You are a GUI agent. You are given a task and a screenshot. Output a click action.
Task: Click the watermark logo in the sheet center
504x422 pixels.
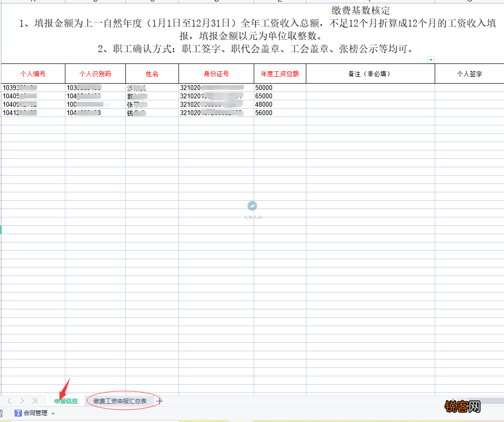point(252,206)
